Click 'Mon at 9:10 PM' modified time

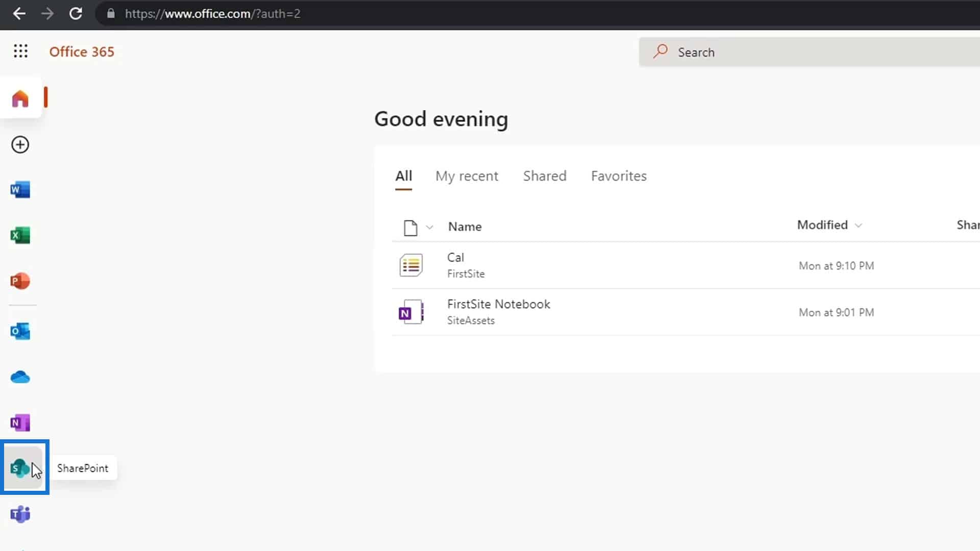[x=836, y=266]
